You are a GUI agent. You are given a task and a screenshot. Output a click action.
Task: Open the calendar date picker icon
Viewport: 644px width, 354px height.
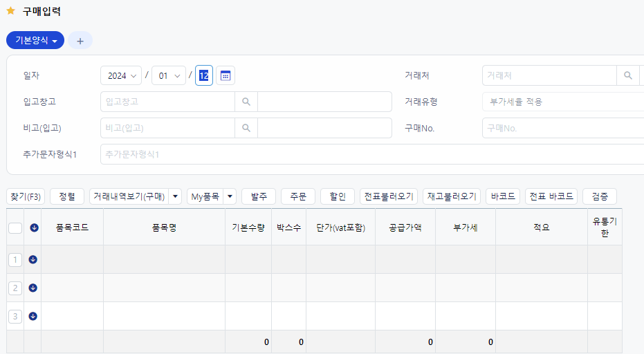(226, 75)
